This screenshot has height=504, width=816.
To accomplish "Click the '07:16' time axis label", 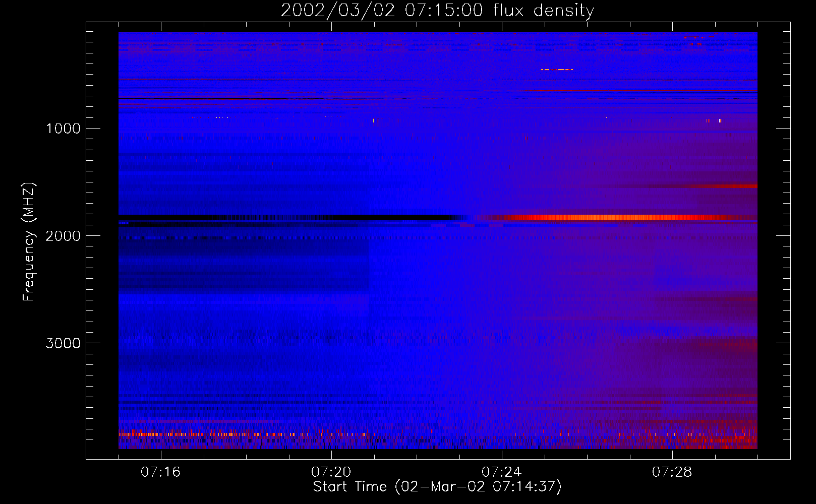I will click(x=160, y=472).
